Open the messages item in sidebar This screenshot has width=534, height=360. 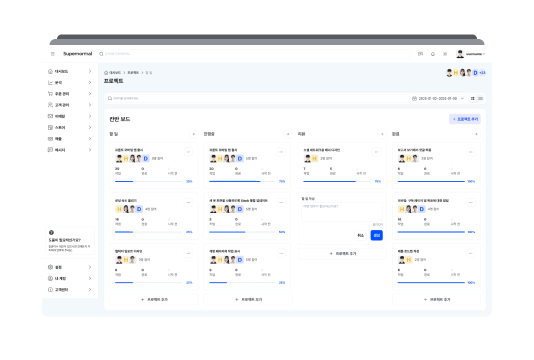(70, 150)
